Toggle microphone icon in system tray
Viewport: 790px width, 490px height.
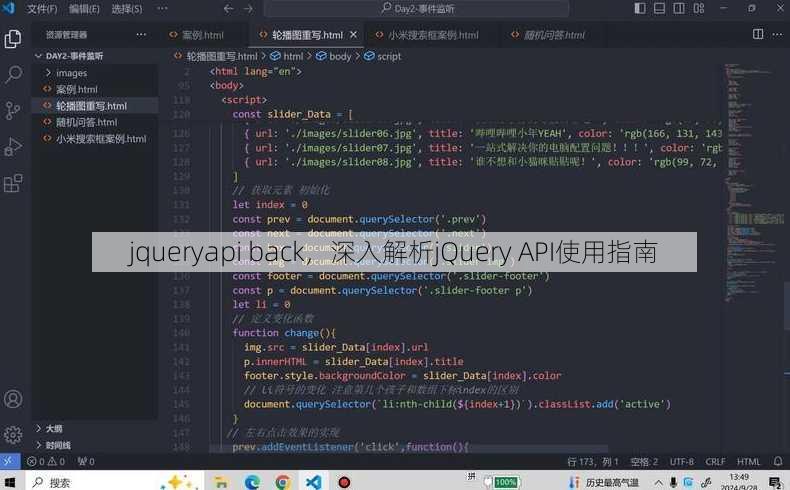[x=673, y=482]
